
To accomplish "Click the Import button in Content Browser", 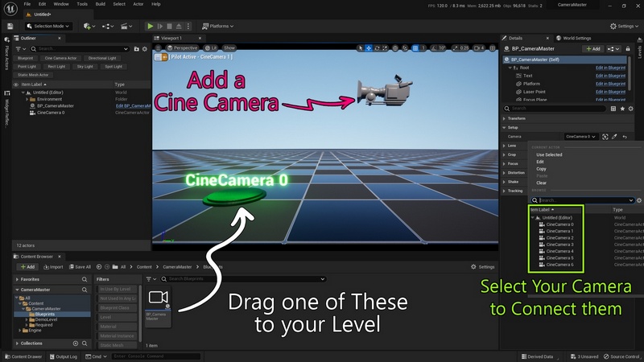I will click(54, 267).
